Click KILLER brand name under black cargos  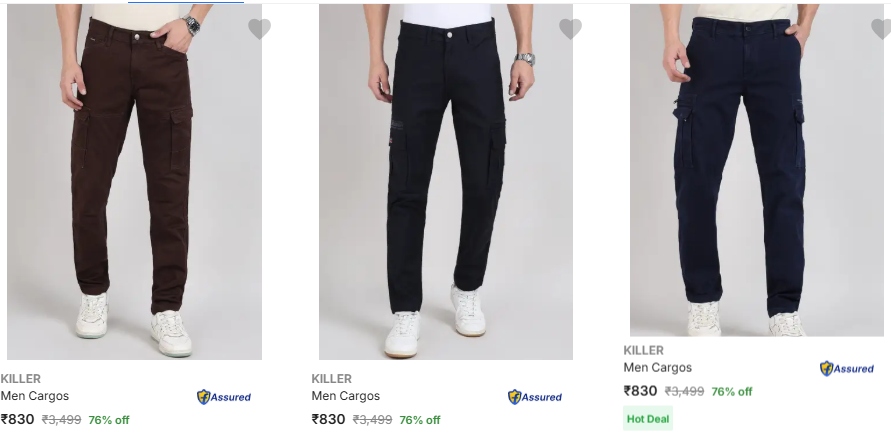(x=332, y=379)
